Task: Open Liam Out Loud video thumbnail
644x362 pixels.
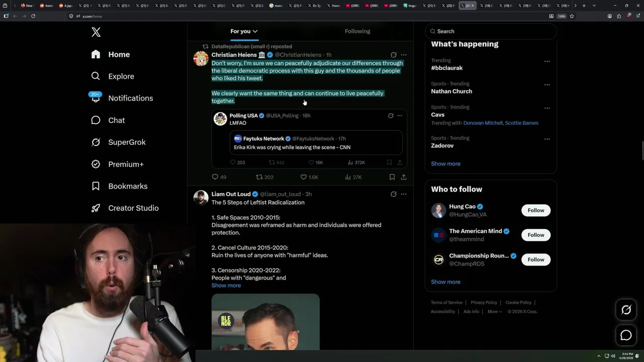Action: [x=265, y=322]
